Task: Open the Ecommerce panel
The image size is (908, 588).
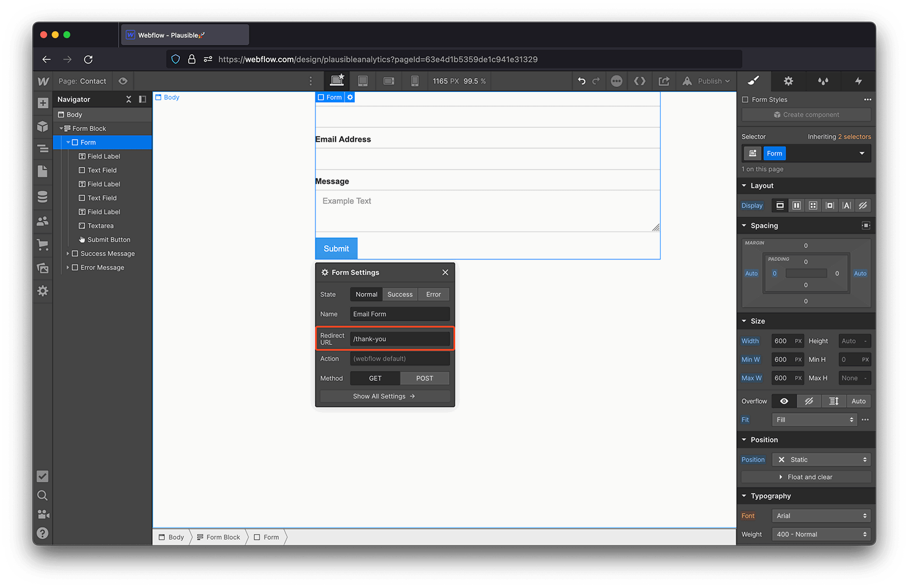Action: [43, 245]
